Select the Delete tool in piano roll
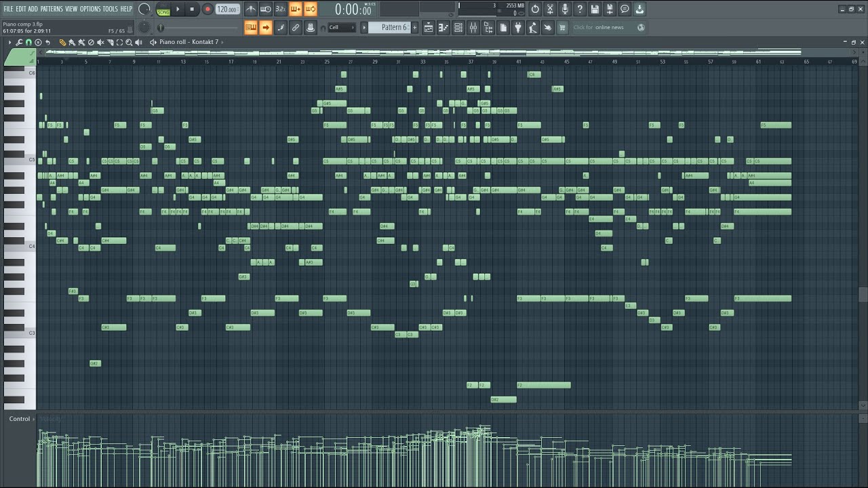 [91, 42]
